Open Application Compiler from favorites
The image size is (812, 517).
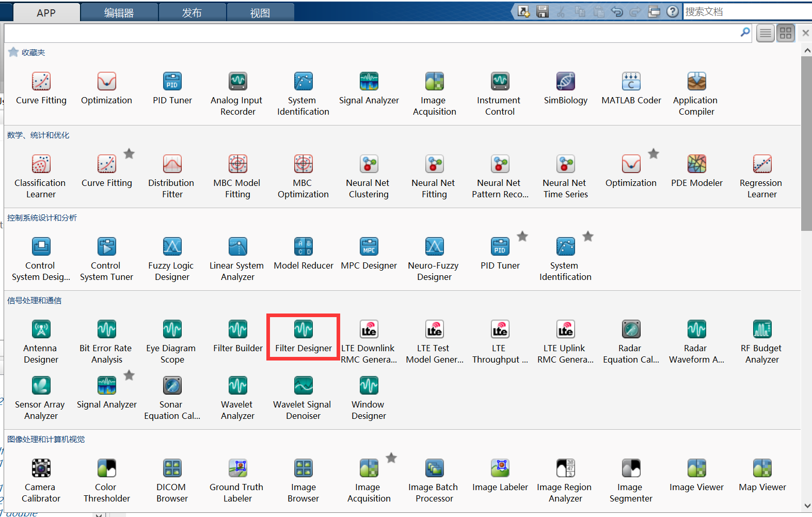pyautogui.click(x=696, y=94)
